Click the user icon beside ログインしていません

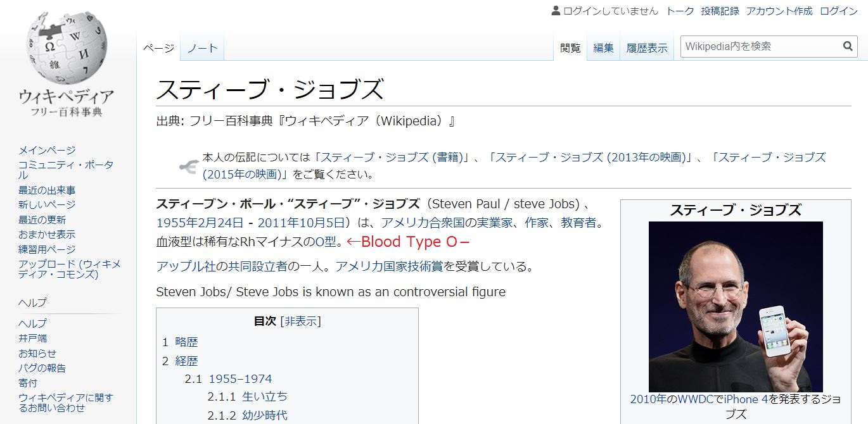point(556,11)
